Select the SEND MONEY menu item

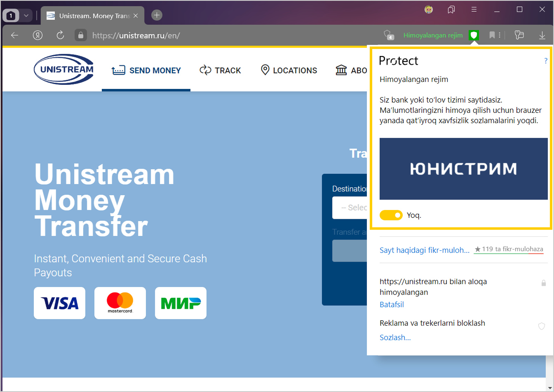click(146, 70)
